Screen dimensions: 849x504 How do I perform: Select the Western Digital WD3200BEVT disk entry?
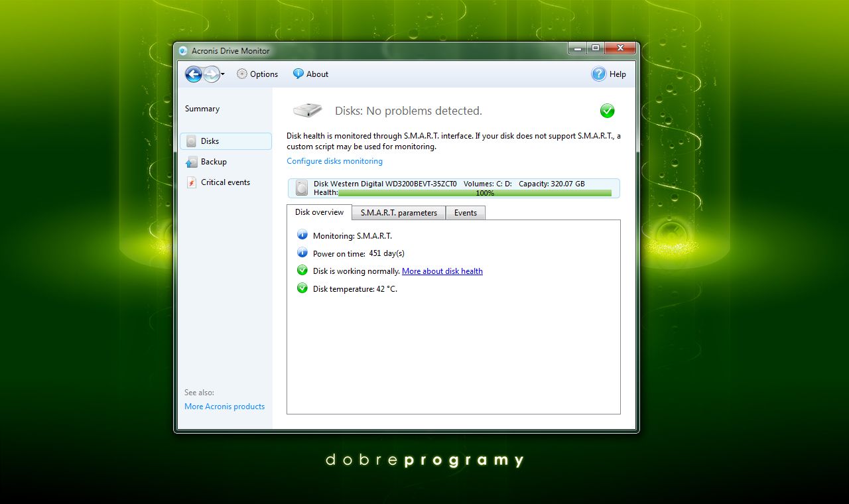coord(454,188)
